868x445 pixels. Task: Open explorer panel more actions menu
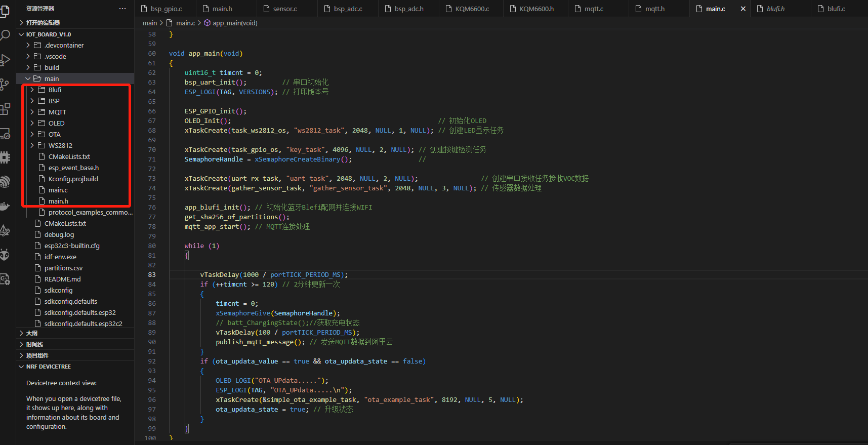[122, 9]
